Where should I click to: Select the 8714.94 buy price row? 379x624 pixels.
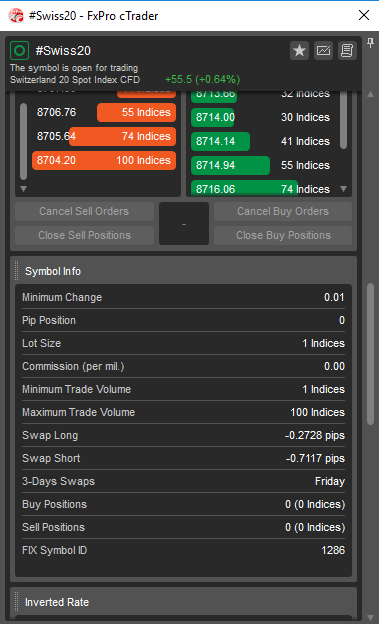coord(263,165)
